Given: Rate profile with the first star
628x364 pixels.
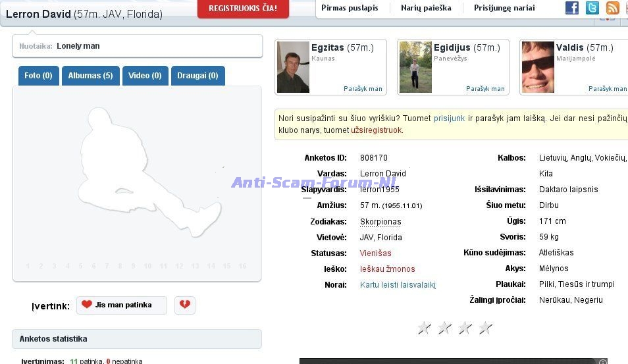Looking at the screenshot, I should [424, 327].
